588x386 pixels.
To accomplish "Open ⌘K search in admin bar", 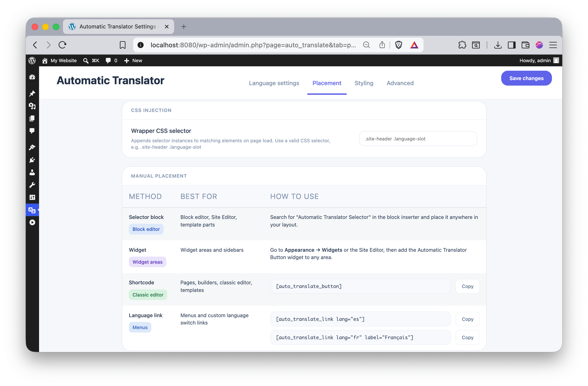I will (91, 60).
